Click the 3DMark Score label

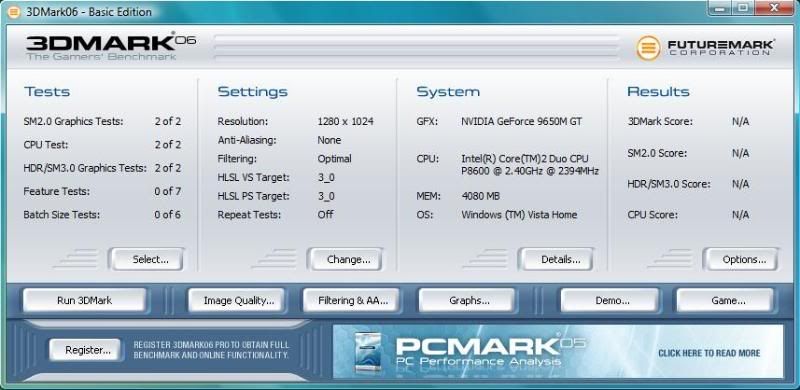[660, 121]
